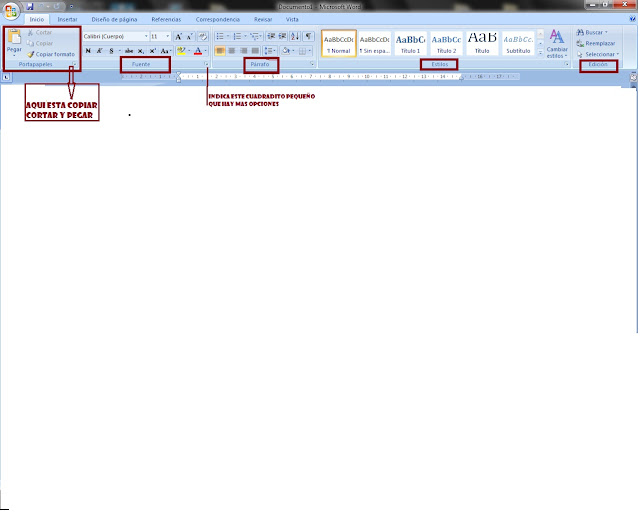Toggle strikethrough (abc) formatting
The image size is (640, 521).
(129, 51)
